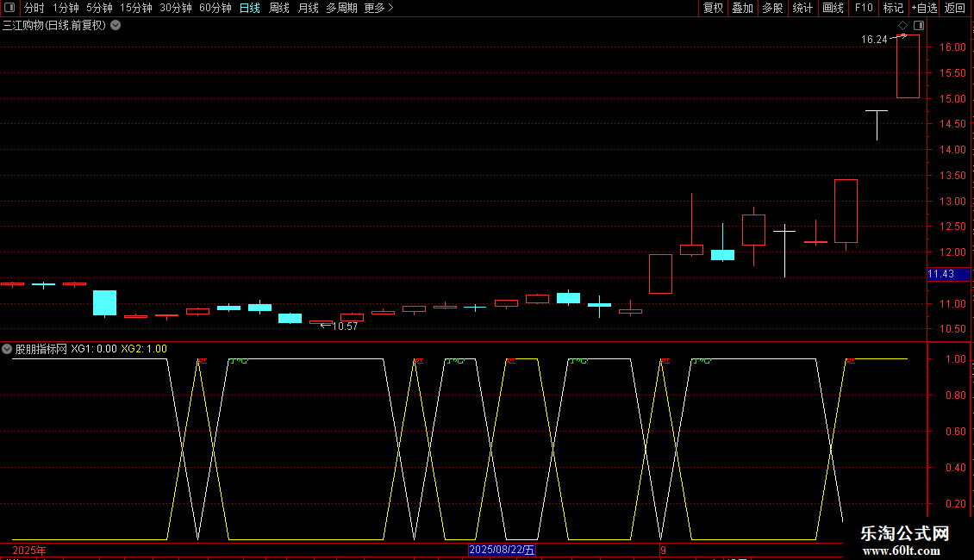The image size is (974, 560).
Task: Toggle the side panel icon at top-right
Action: coord(919,26)
